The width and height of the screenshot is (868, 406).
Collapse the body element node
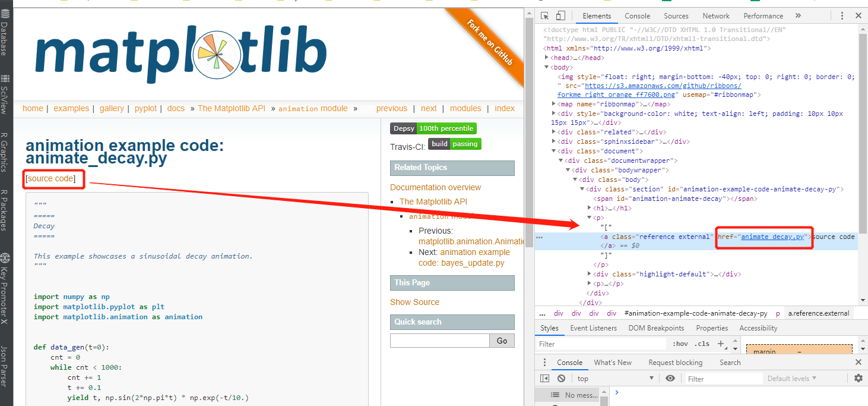[x=547, y=67]
